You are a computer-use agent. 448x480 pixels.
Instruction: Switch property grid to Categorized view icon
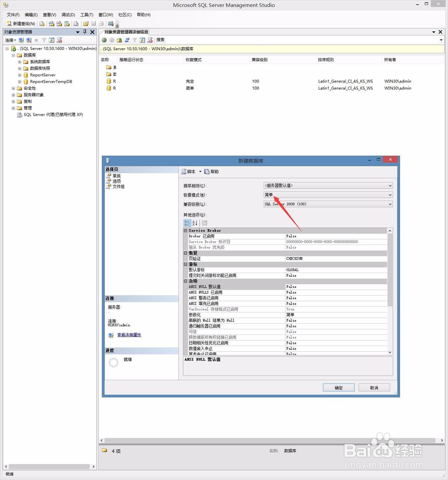[187, 223]
